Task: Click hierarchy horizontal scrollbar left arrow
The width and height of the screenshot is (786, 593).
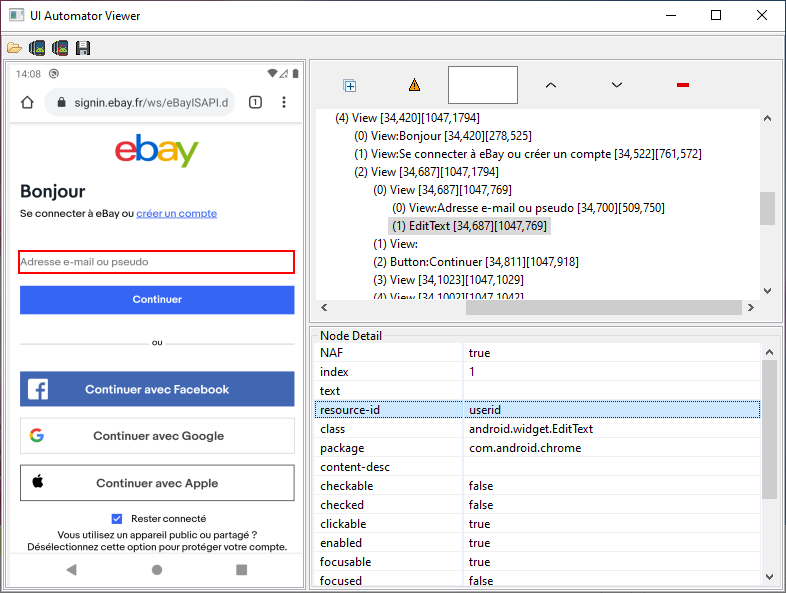Action: click(324, 307)
